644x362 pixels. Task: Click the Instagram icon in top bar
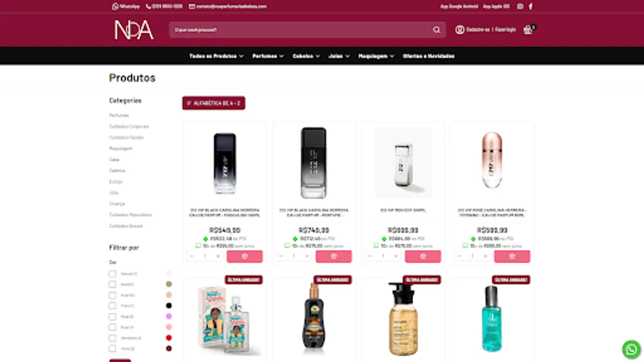520,6
